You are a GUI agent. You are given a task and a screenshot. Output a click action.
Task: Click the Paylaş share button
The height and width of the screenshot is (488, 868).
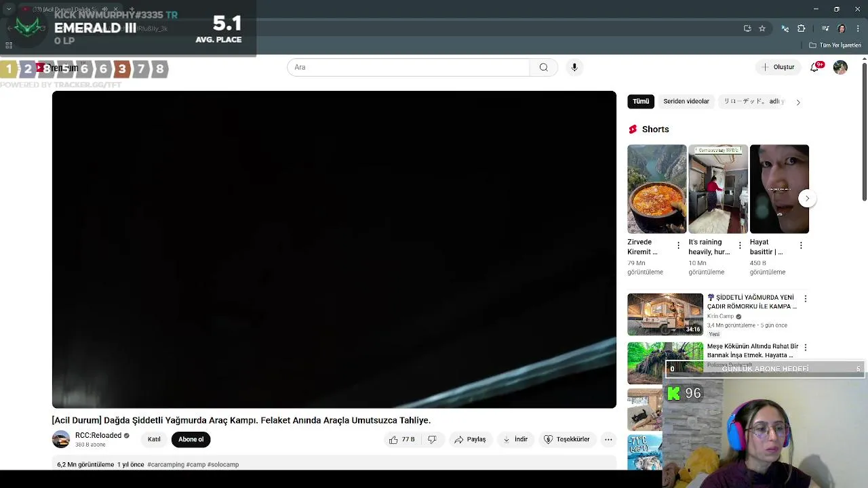coord(470,439)
